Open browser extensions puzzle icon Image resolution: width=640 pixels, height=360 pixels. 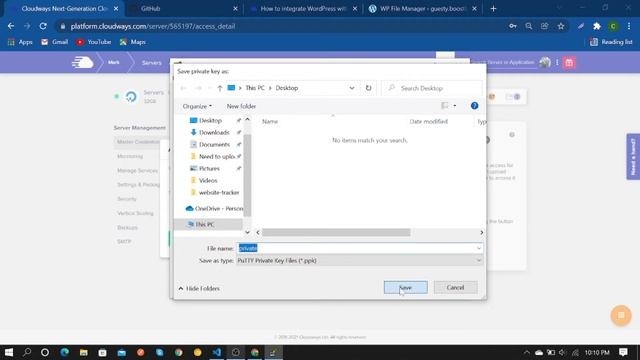(597, 26)
